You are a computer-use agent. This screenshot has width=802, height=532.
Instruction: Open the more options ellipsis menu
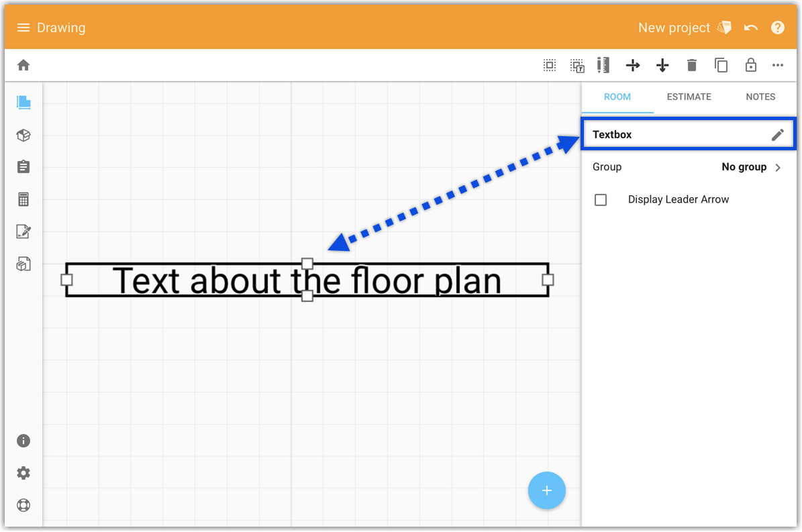(778, 66)
